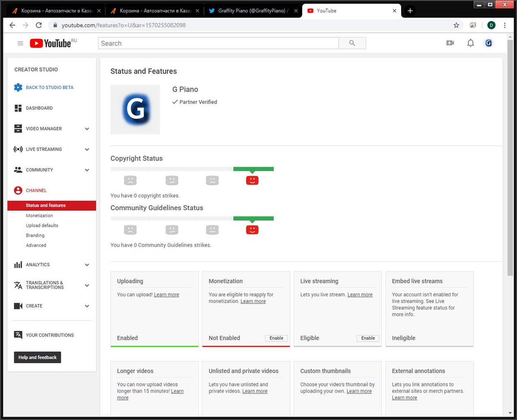Expand the Create section

click(x=87, y=306)
